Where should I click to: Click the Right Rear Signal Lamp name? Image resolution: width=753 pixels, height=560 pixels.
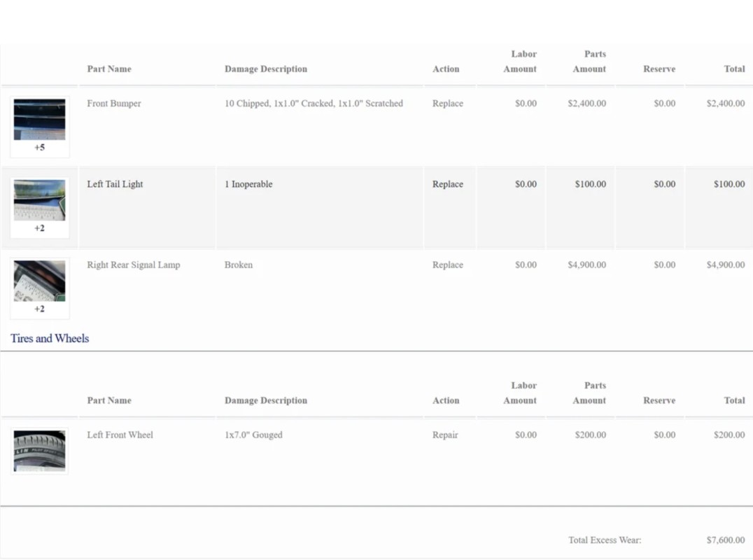133,265
